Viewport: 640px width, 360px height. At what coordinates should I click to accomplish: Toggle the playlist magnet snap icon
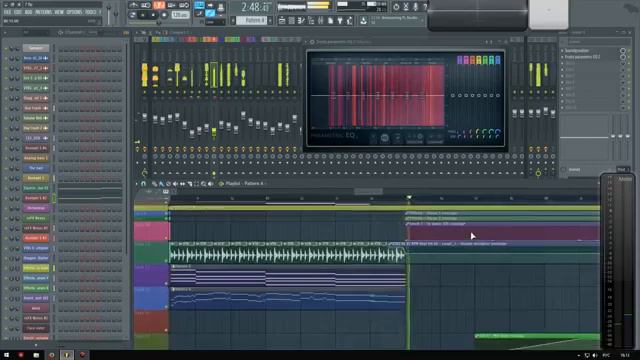[x=143, y=184]
